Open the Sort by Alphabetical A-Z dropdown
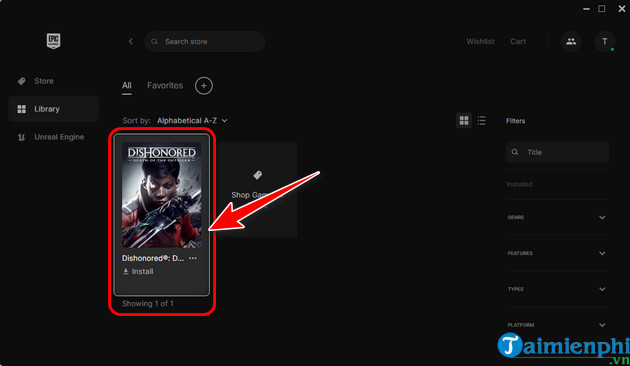The height and width of the screenshot is (366, 630). (x=192, y=121)
